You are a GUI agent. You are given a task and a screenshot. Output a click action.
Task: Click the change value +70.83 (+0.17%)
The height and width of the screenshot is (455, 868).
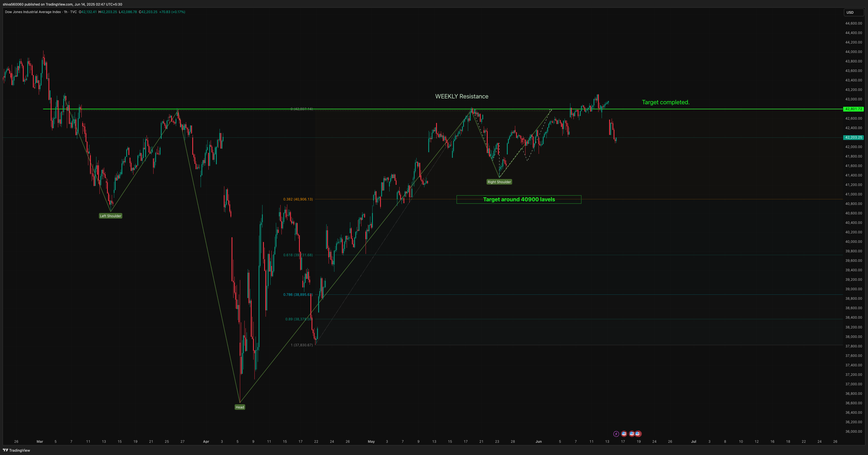172,12
